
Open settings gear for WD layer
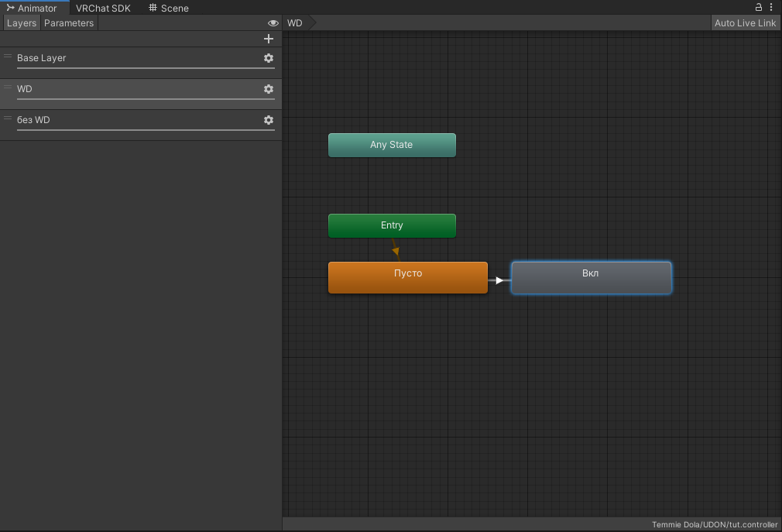(269, 89)
